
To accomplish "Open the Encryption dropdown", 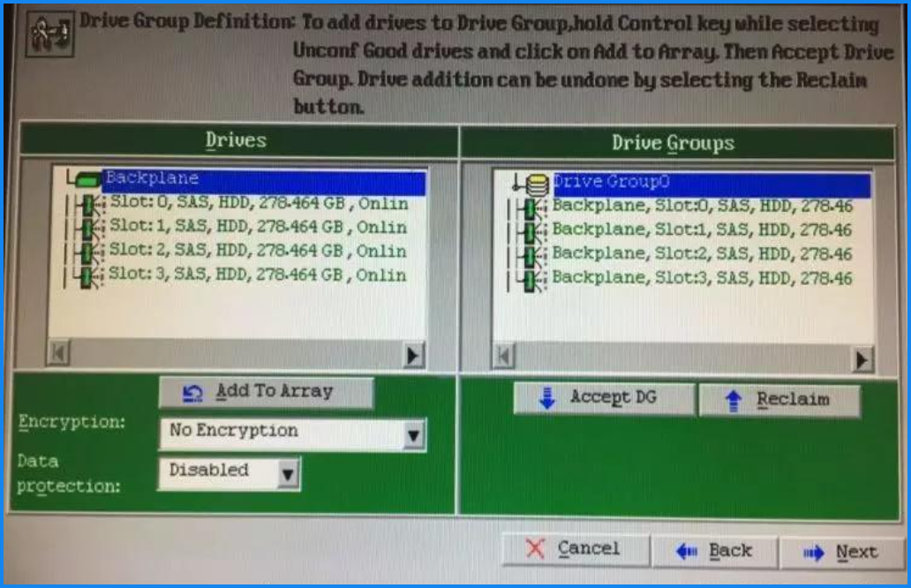I will [x=413, y=434].
